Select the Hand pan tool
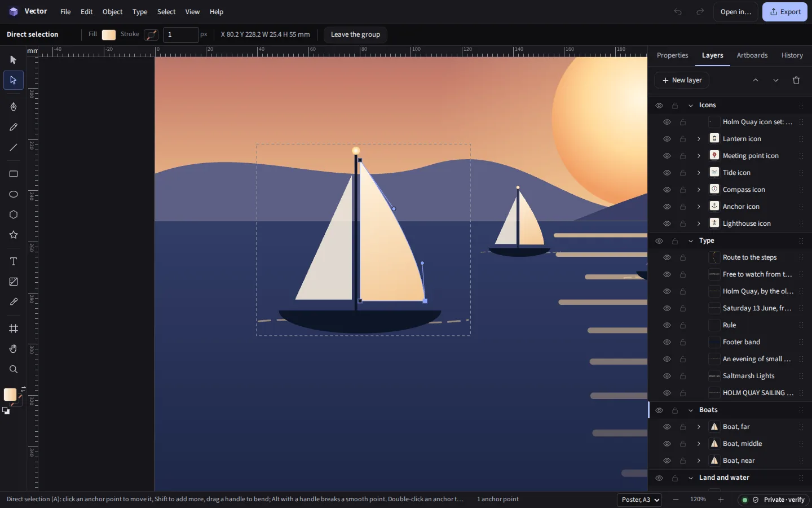Viewport: 812px width, 508px height. pos(14,349)
